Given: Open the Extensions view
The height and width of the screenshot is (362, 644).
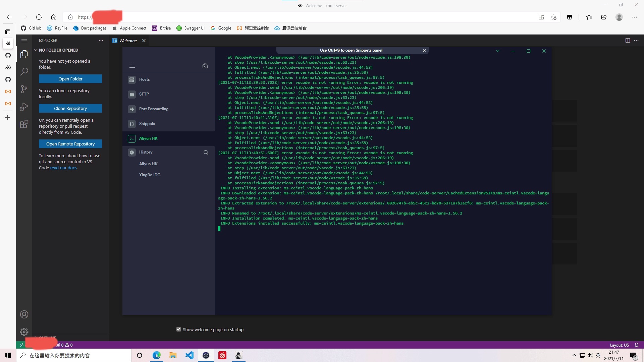Looking at the screenshot, I should (x=24, y=124).
